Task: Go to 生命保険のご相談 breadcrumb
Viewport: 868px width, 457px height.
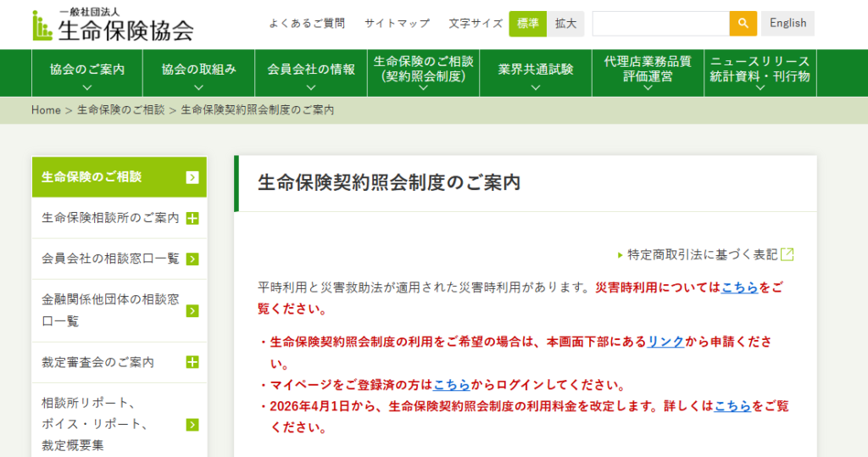Action: coord(120,110)
